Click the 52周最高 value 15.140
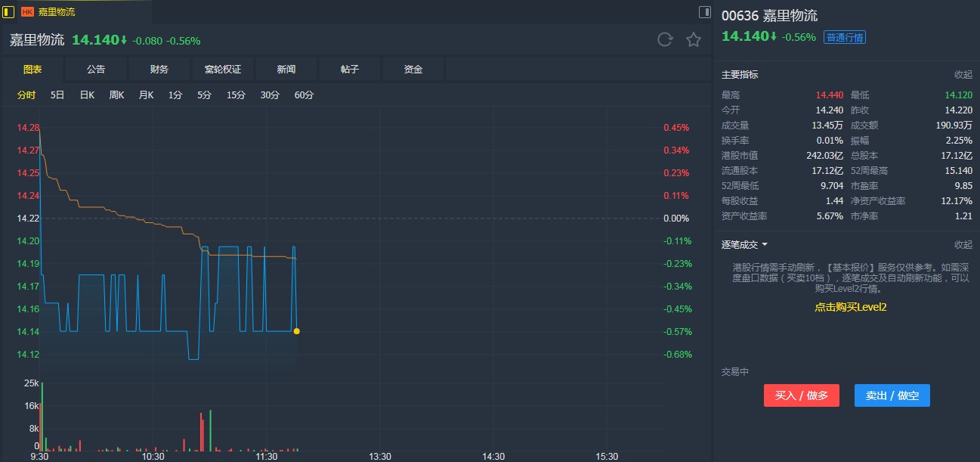The width and height of the screenshot is (980, 462). [x=958, y=171]
